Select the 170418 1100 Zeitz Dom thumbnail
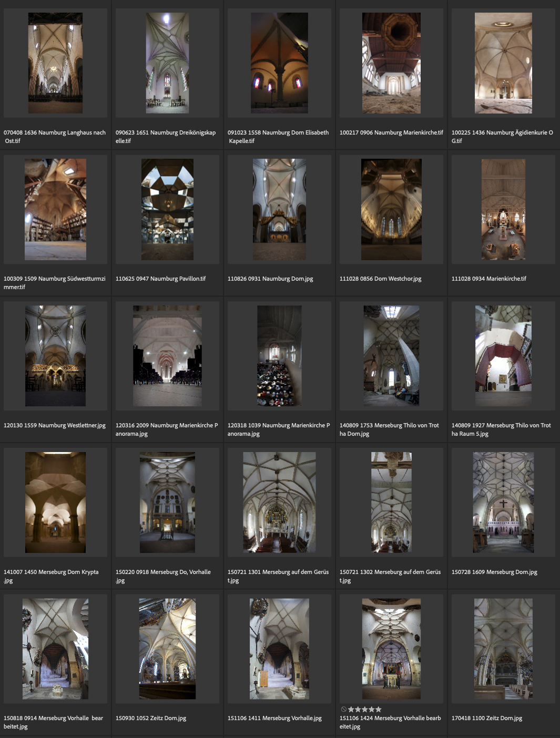 [503, 649]
